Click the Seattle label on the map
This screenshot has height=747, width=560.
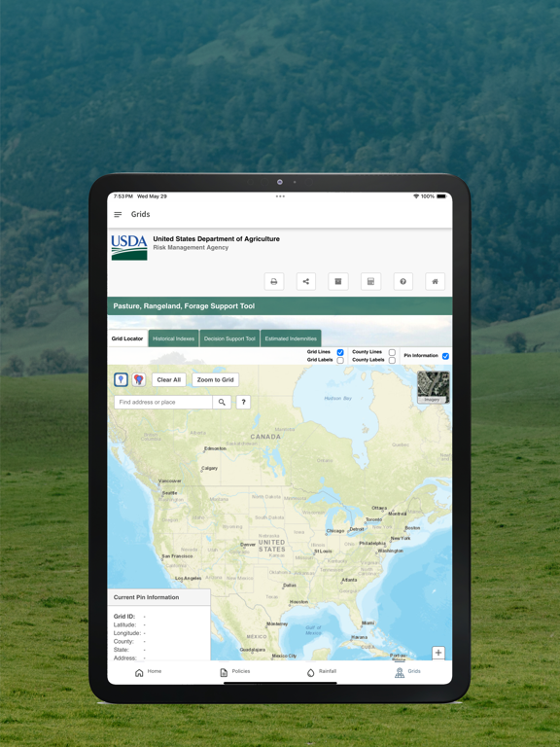[169, 493]
